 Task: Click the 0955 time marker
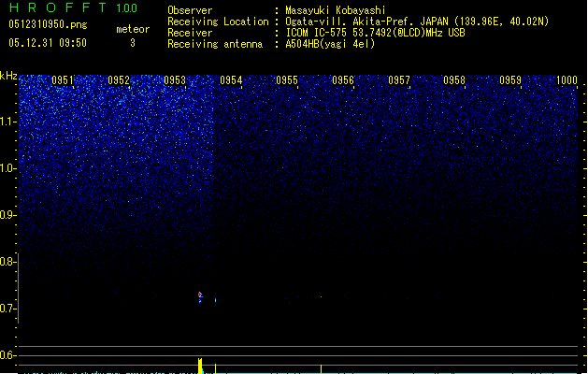(287, 80)
